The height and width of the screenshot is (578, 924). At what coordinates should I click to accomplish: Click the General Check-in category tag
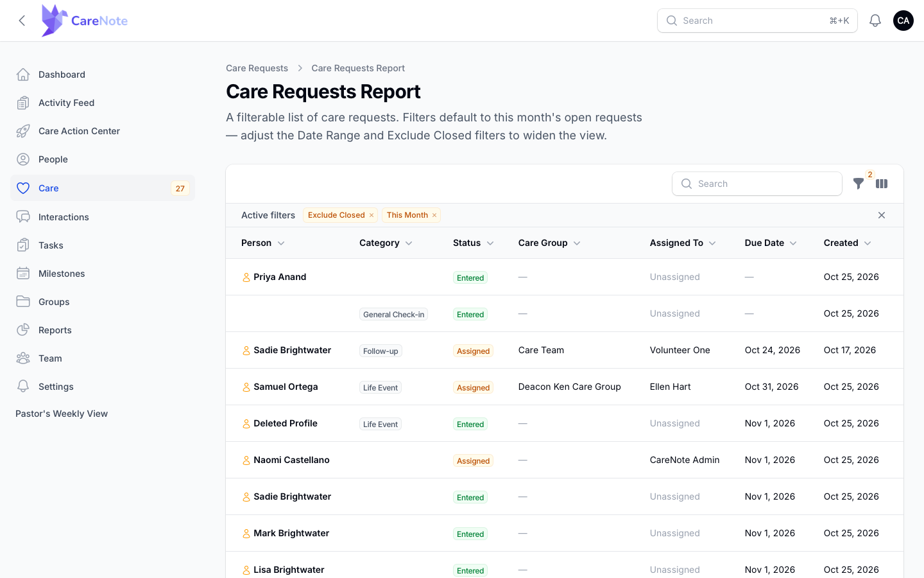[x=393, y=314]
